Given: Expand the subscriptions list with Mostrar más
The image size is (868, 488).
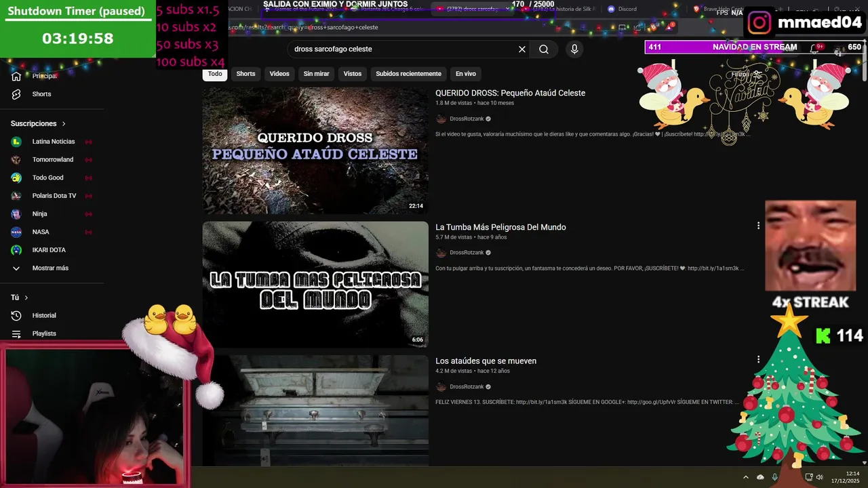Looking at the screenshot, I should tap(51, 268).
